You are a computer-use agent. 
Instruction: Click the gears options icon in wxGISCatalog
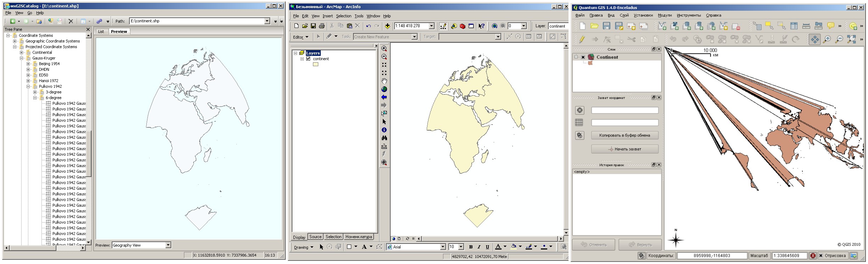click(x=99, y=21)
